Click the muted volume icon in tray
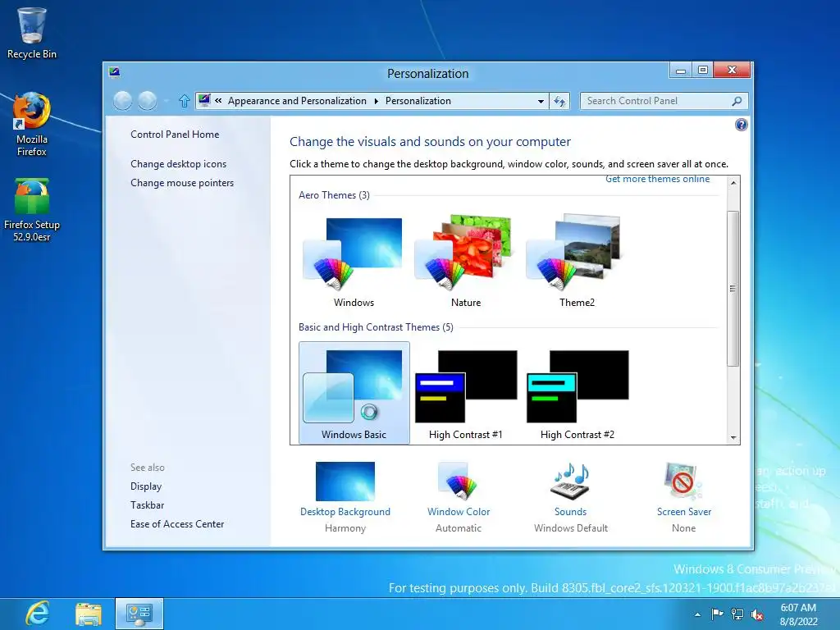The image size is (840, 630). (x=757, y=614)
